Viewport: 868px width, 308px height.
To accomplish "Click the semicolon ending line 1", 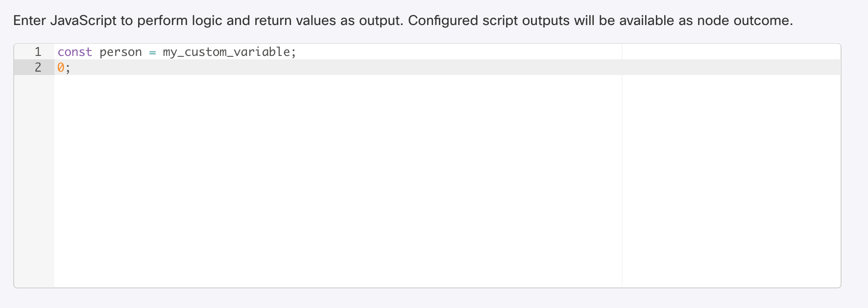I will click(x=294, y=52).
